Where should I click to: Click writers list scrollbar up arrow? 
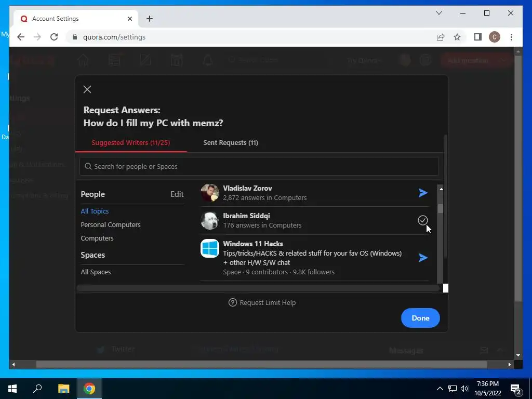pos(441,189)
